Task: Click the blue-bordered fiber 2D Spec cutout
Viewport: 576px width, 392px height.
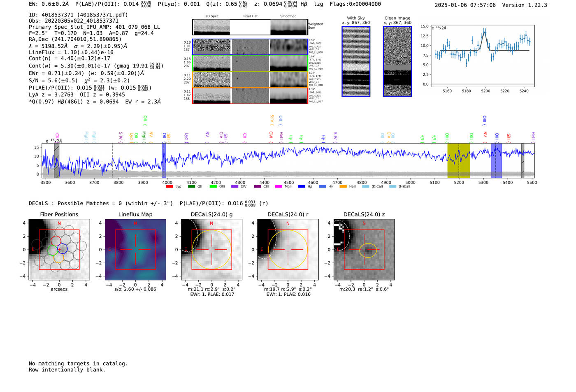Action: [211, 47]
